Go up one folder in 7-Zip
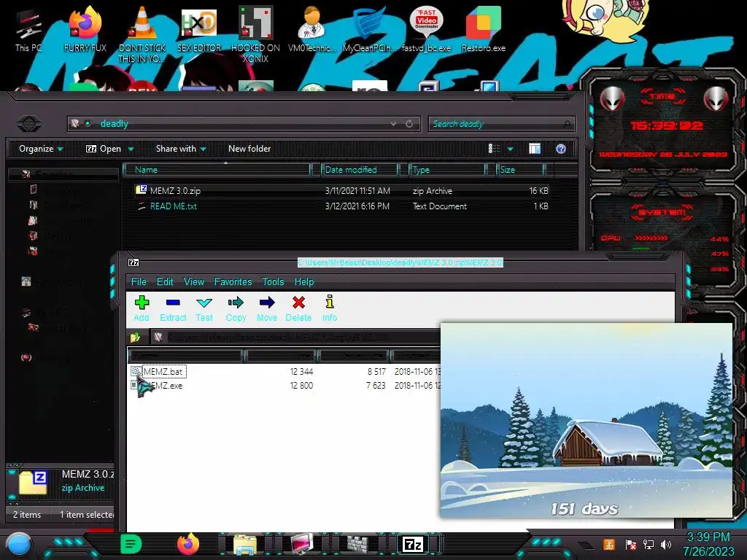The width and height of the screenshot is (747, 560). (135, 337)
